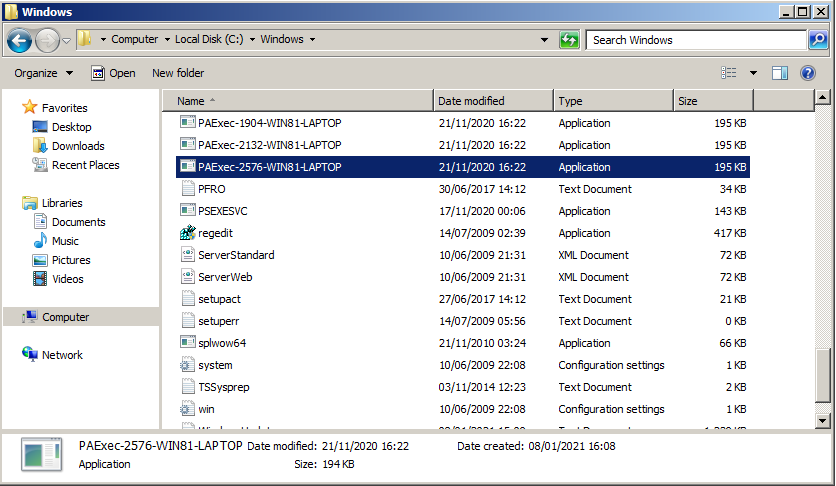Open Recent Places in Favorites

click(85, 165)
